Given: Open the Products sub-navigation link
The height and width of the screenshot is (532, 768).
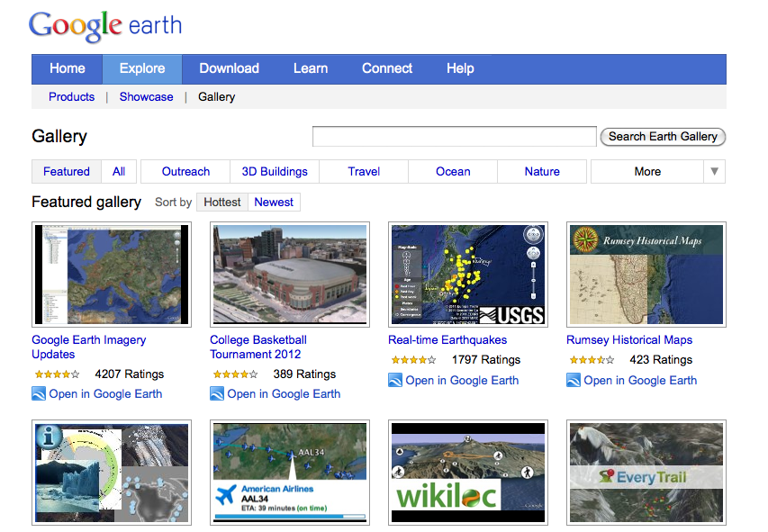Looking at the screenshot, I should pyautogui.click(x=71, y=97).
